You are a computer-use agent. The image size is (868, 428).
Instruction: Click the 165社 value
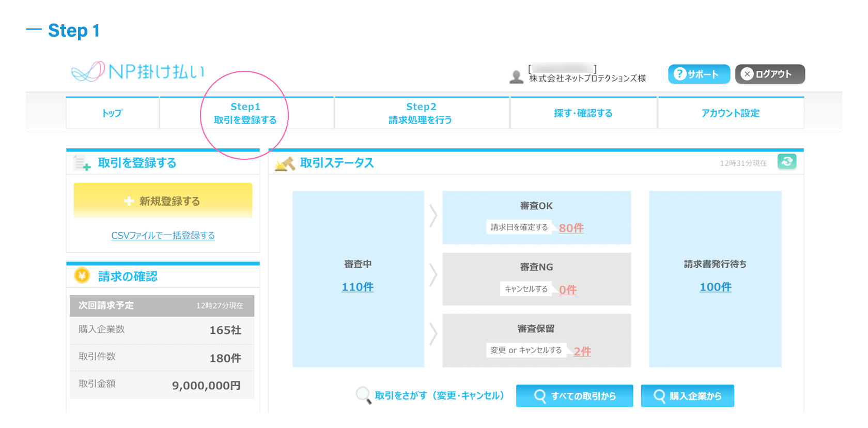225,330
